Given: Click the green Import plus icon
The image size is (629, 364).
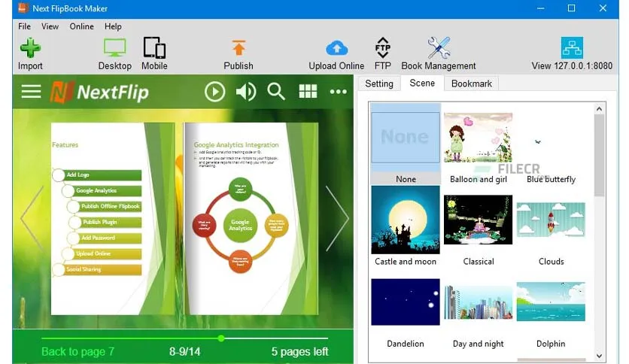Looking at the screenshot, I should coord(31,48).
